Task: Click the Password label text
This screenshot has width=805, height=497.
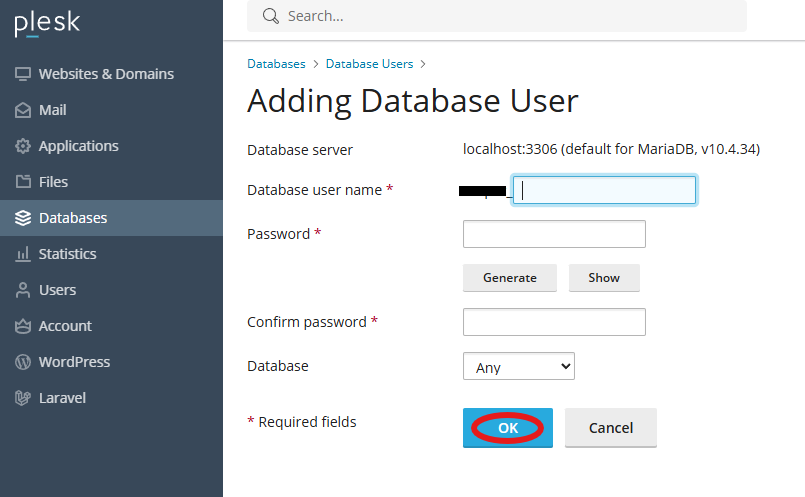Action: 279,234
